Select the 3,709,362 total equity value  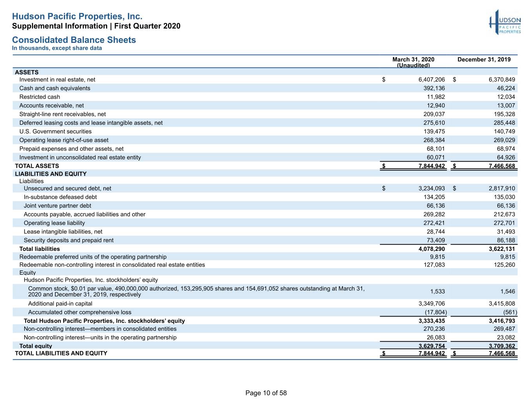coord(502,346)
